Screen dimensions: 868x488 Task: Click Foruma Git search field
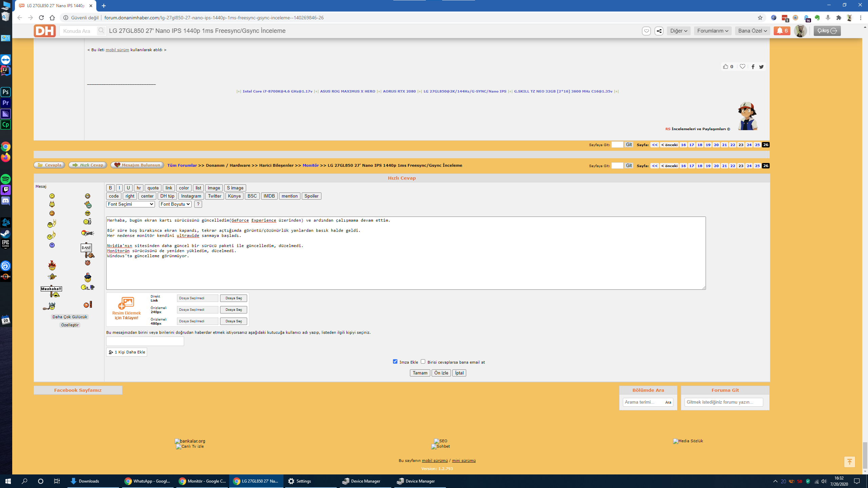pyautogui.click(x=724, y=402)
